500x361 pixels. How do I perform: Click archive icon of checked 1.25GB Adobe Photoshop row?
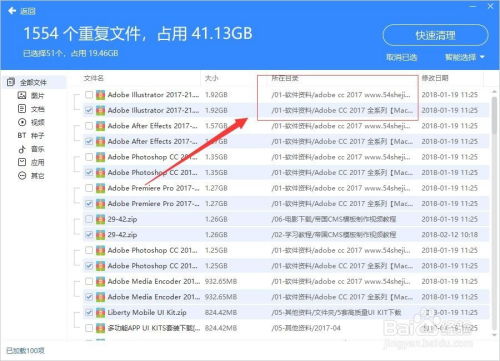pos(100,266)
